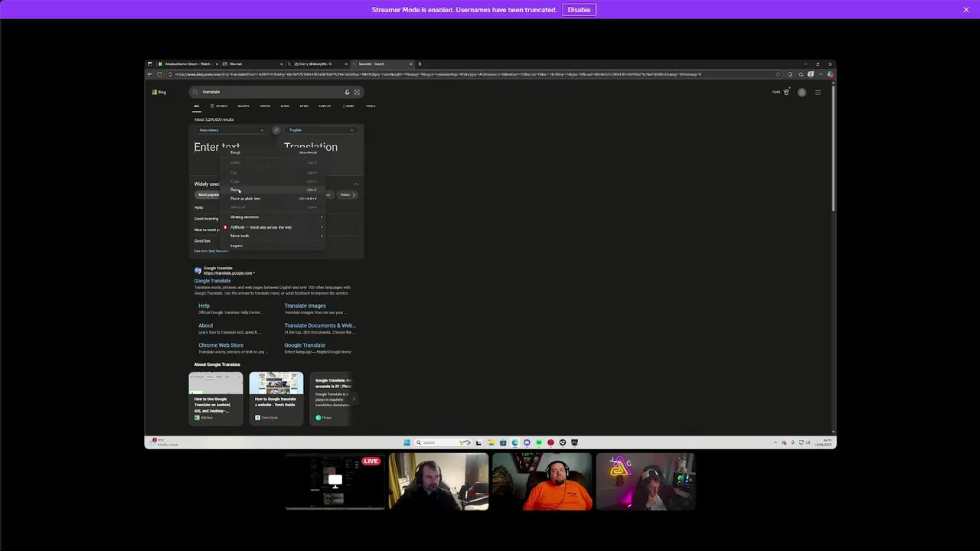Open the Emoji entry in context menu
This screenshot has height=551, width=980.
click(x=274, y=152)
